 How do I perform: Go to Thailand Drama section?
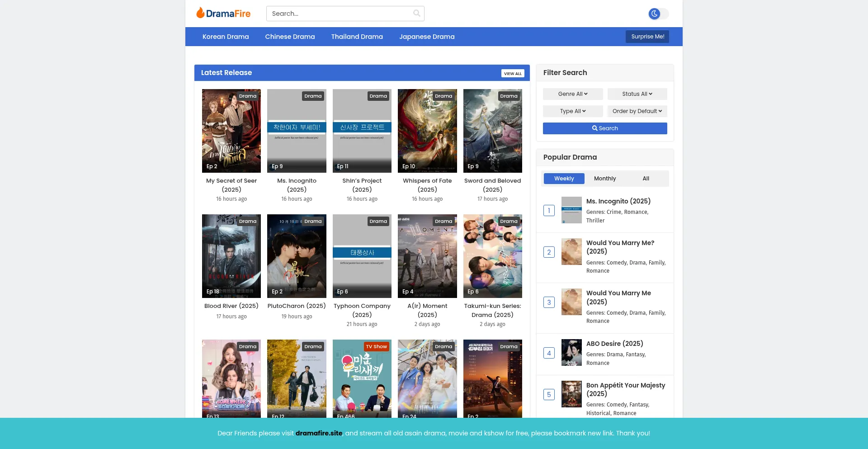(357, 37)
